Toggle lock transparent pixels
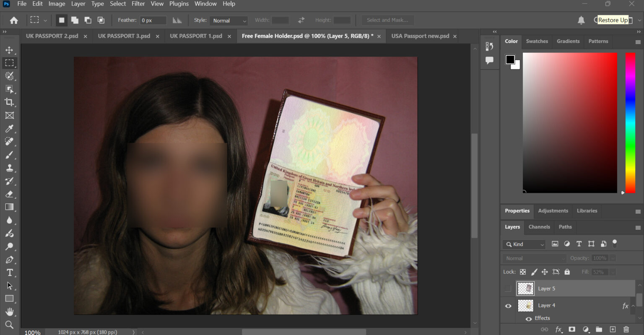This screenshot has height=335, width=644. pyautogui.click(x=523, y=272)
